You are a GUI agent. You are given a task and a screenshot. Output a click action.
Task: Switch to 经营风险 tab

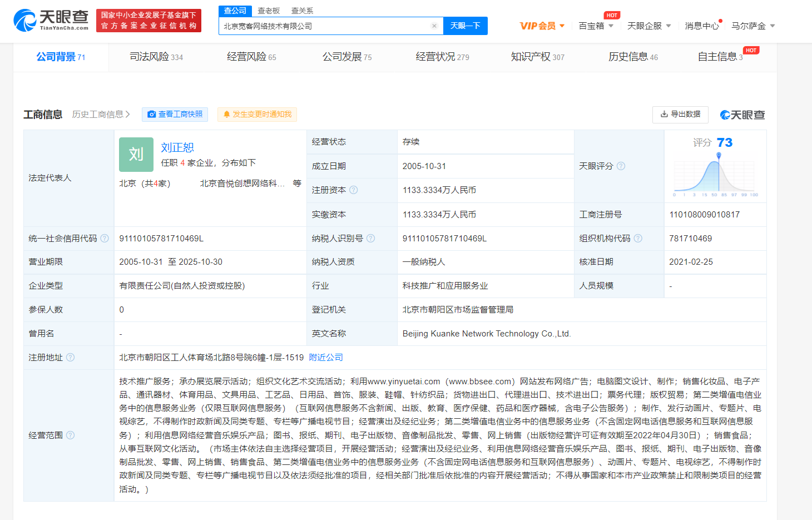click(x=251, y=57)
